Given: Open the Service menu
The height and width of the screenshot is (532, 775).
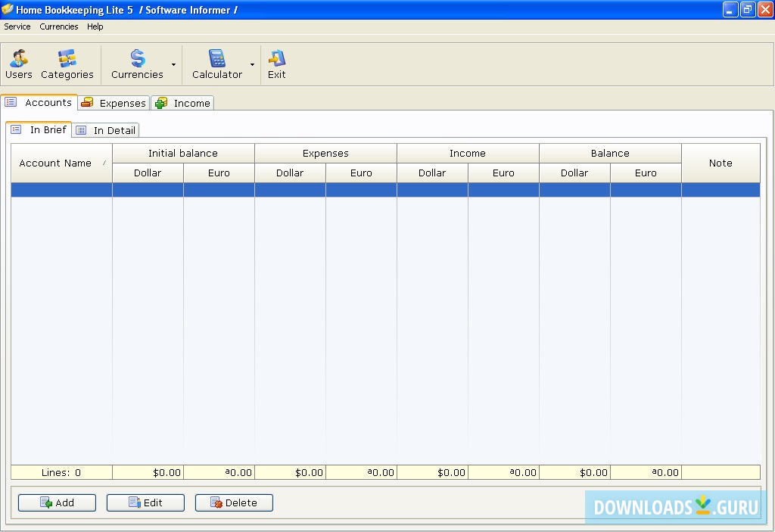Looking at the screenshot, I should point(17,26).
